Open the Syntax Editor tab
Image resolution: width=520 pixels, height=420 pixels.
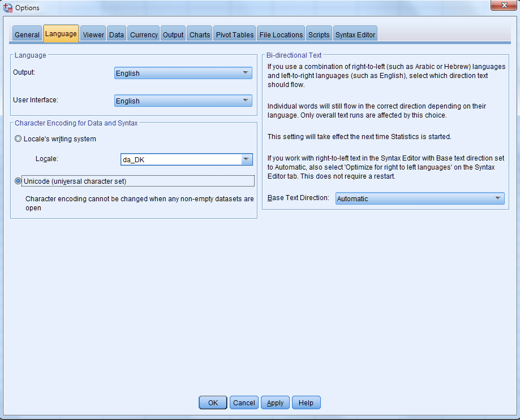tap(355, 34)
